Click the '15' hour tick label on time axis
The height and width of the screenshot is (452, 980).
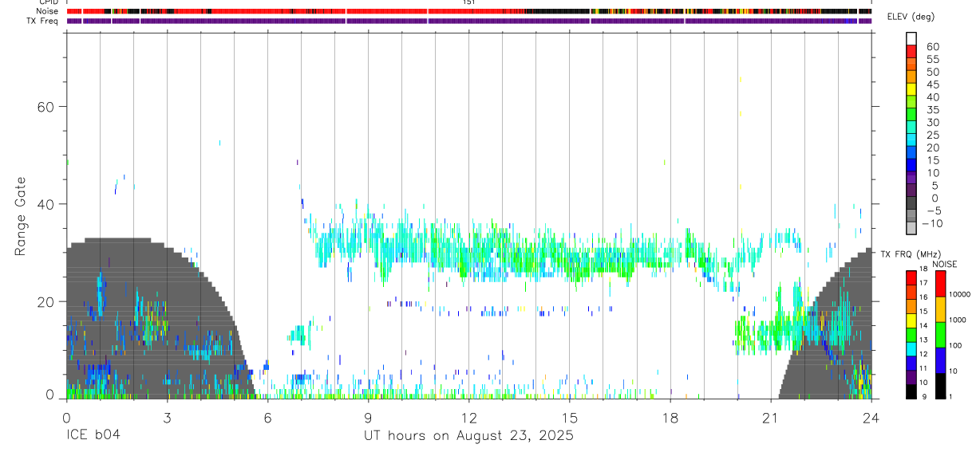click(569, 418)
